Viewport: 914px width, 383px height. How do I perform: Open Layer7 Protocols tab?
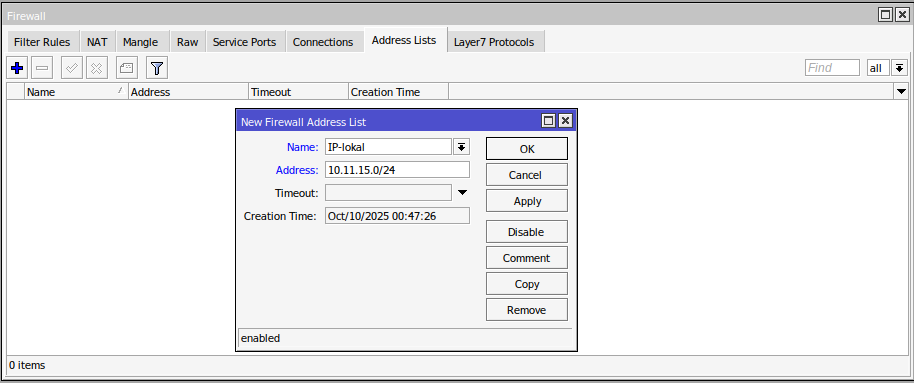point(494,42)
